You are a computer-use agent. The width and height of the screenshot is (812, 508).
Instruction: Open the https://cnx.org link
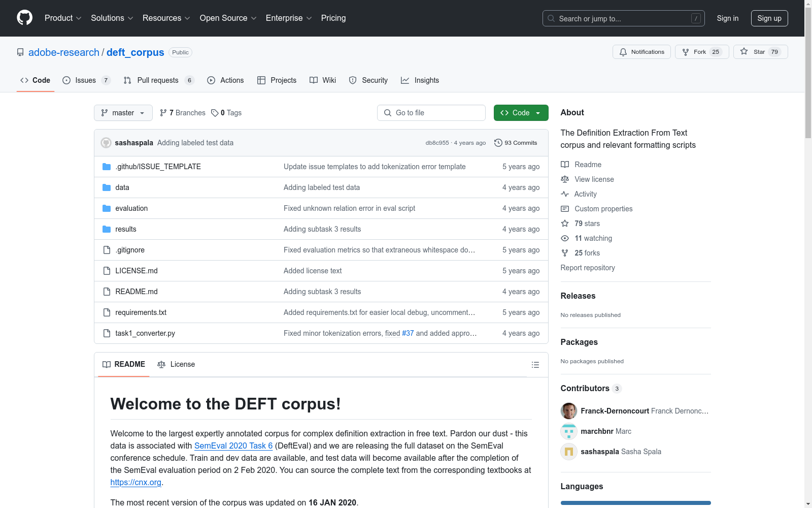click(x=136, y=482)
